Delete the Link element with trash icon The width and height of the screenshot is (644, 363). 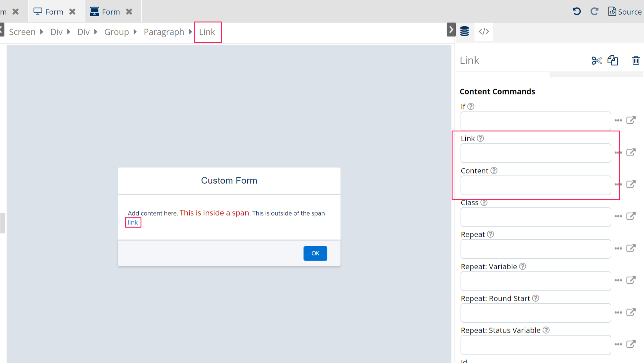click(x=636, y=60)
